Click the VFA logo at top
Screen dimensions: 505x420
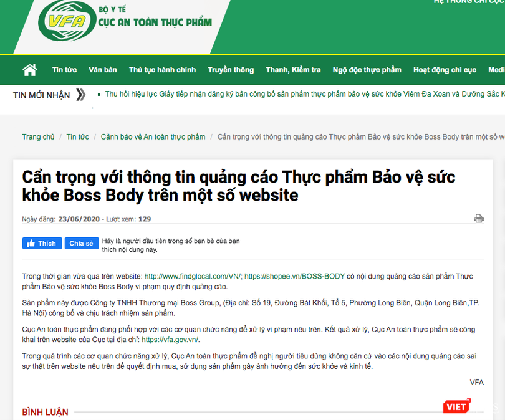pyautogui.click(x=67, y=21)
